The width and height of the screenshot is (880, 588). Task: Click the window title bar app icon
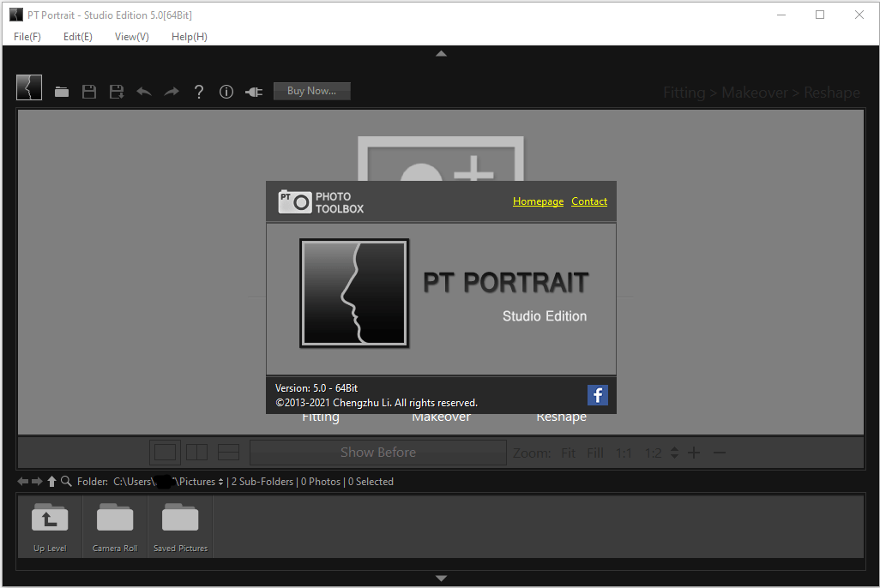tap(17, 15)
